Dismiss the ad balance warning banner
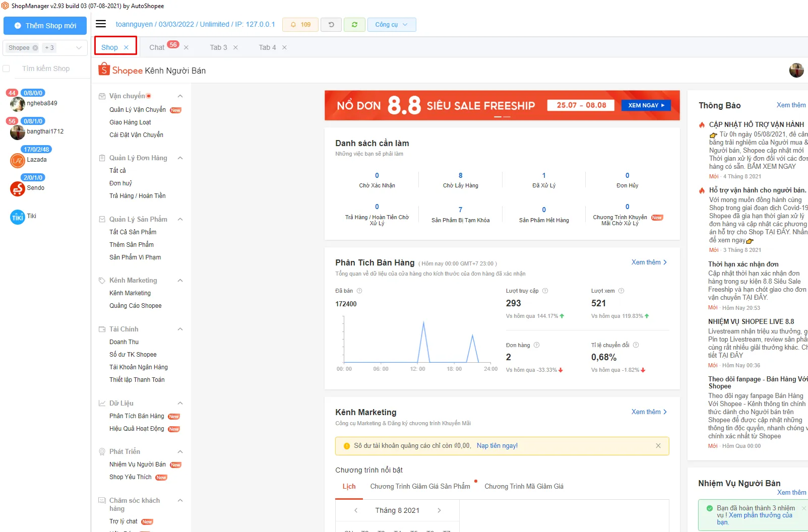The width and height of the screenshot is (808, 532). click(658, 446)
